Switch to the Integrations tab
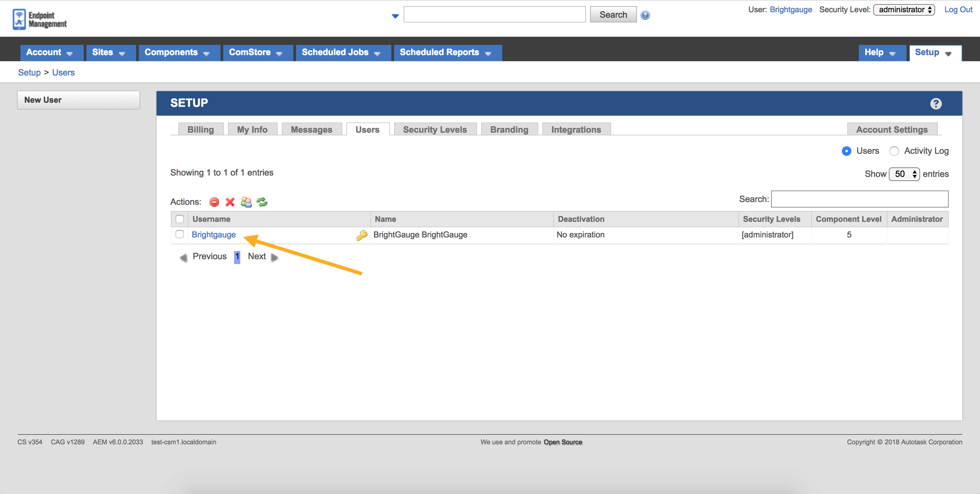980x494 pixels. point(576,129)
